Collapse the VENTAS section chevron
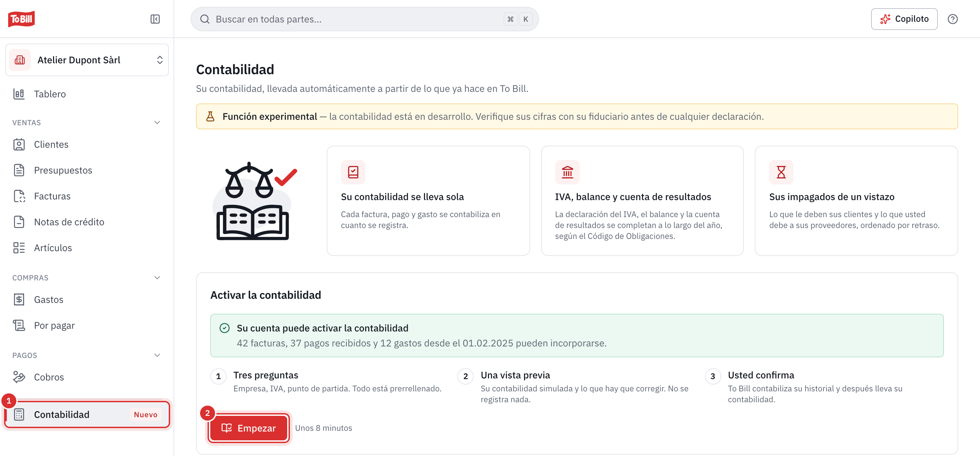This screenshot has width=980, height=456. click(x=157, y=123)
